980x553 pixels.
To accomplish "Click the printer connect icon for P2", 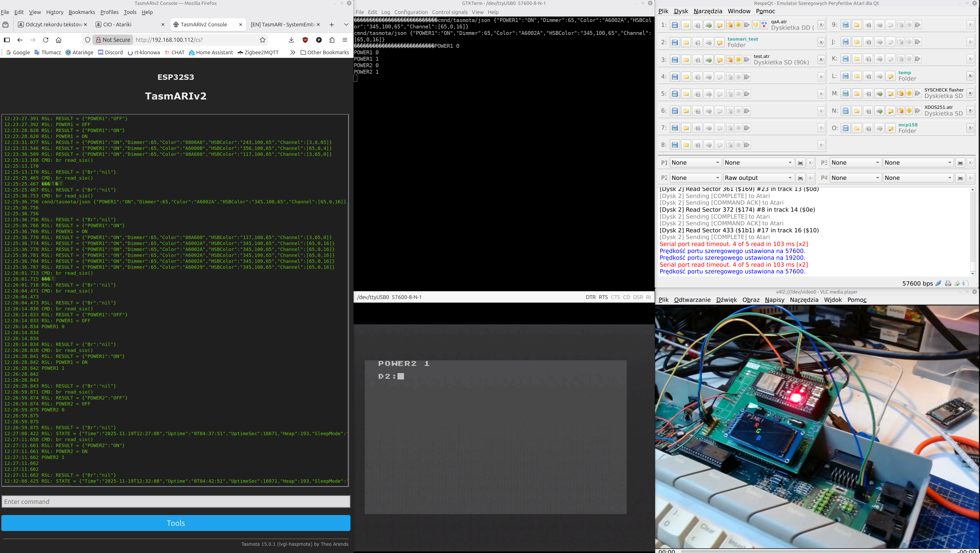I will (800, 178).
